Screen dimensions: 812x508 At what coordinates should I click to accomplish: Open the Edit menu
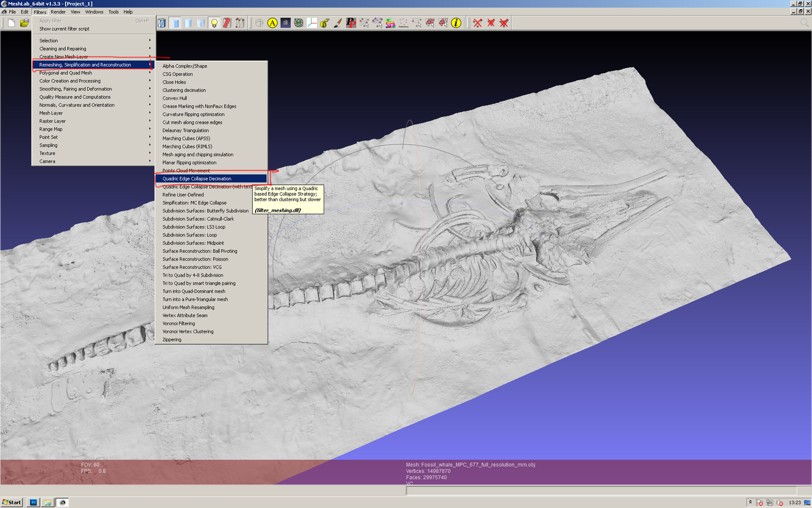(x=24, y=12)
